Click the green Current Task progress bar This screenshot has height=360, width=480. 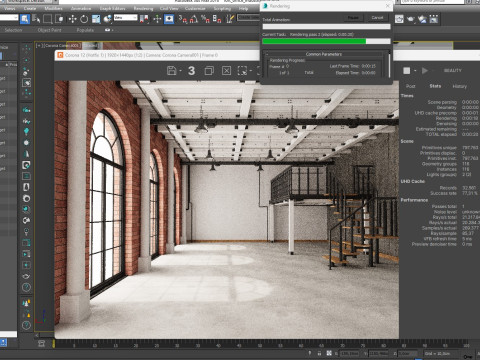(x=326, y=41)
